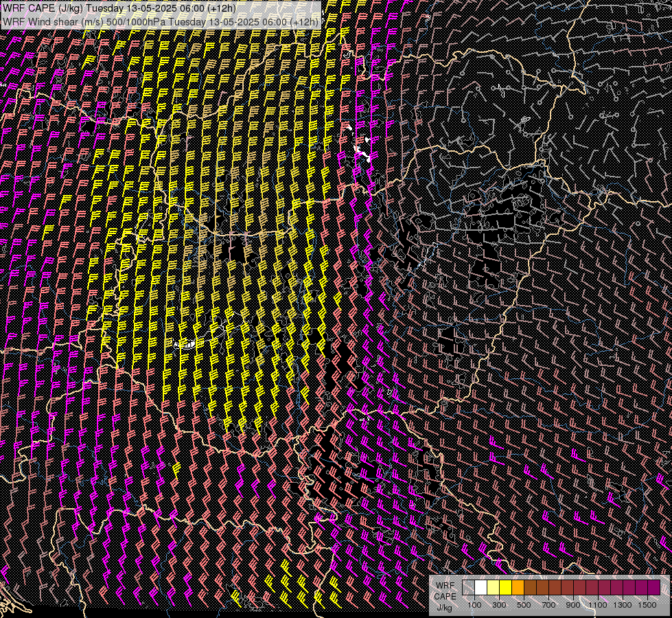The width and height of the screenshot is (672, 618).
Task: Select the orange legend swatch before 500
Action: pyautogui.click(x=518, y=588)
